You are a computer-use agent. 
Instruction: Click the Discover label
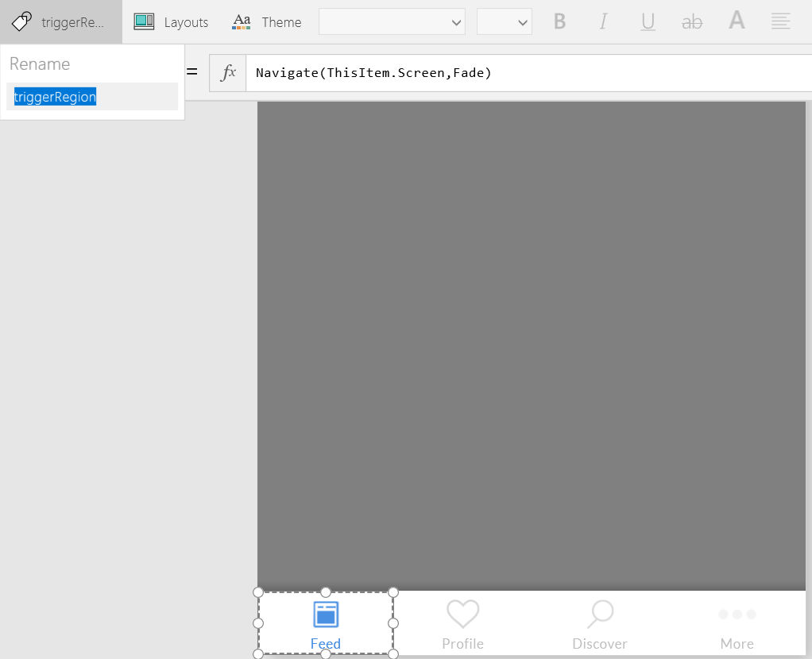(600, 644)
